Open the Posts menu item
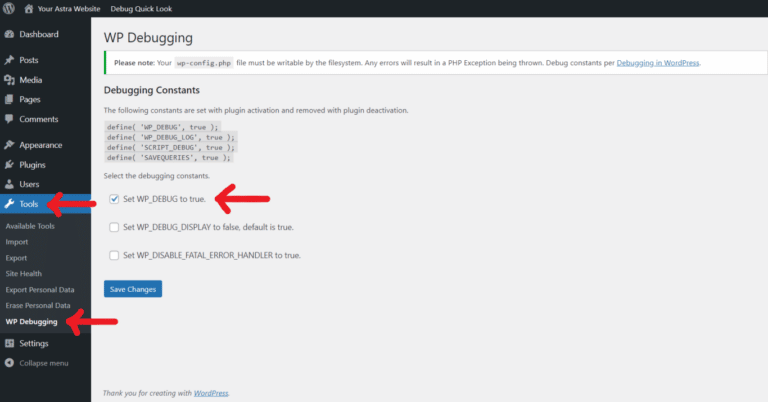Viewport: 768px width, 402px height. coord(29,60)
